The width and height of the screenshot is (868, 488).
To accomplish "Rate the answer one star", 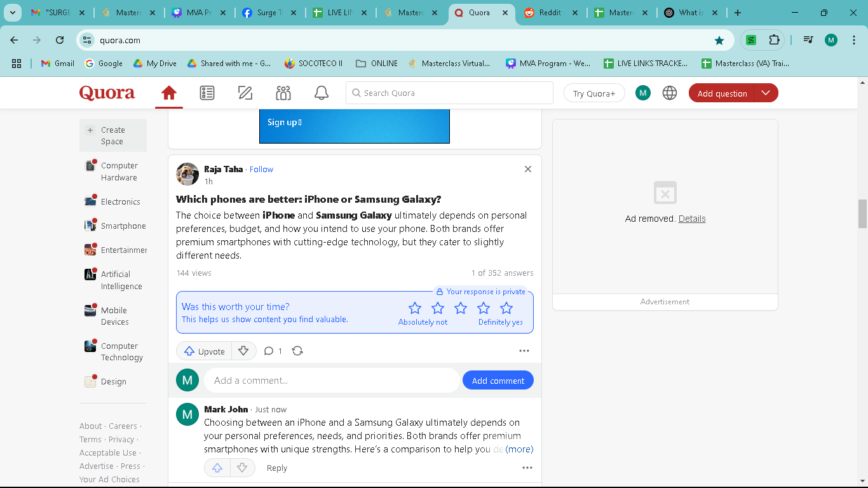I will 415,308.
